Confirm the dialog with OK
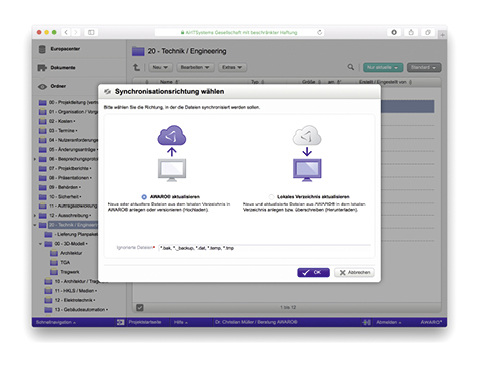 click(313, 272)
